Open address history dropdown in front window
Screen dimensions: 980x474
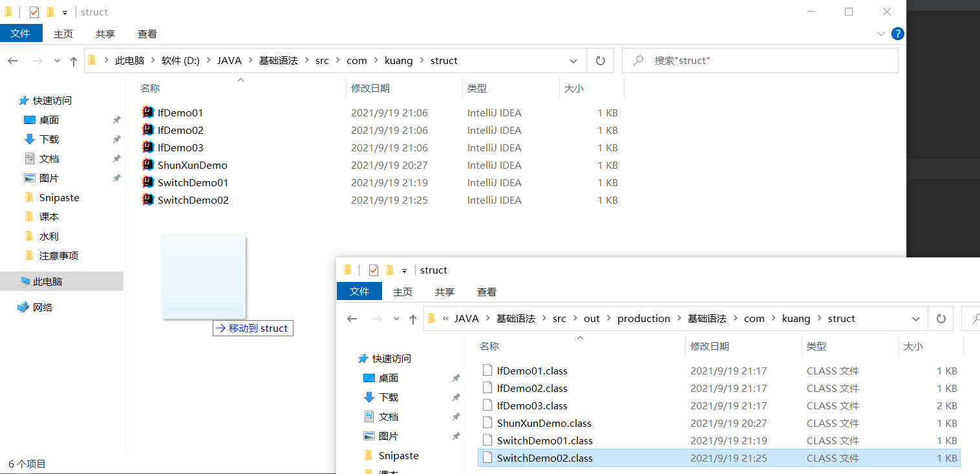point(915,319)
